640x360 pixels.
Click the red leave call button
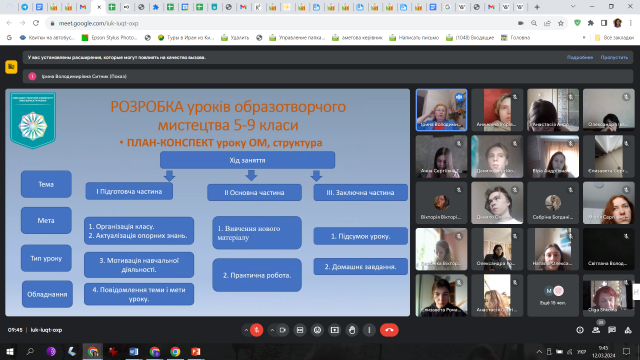click(389, 330)
